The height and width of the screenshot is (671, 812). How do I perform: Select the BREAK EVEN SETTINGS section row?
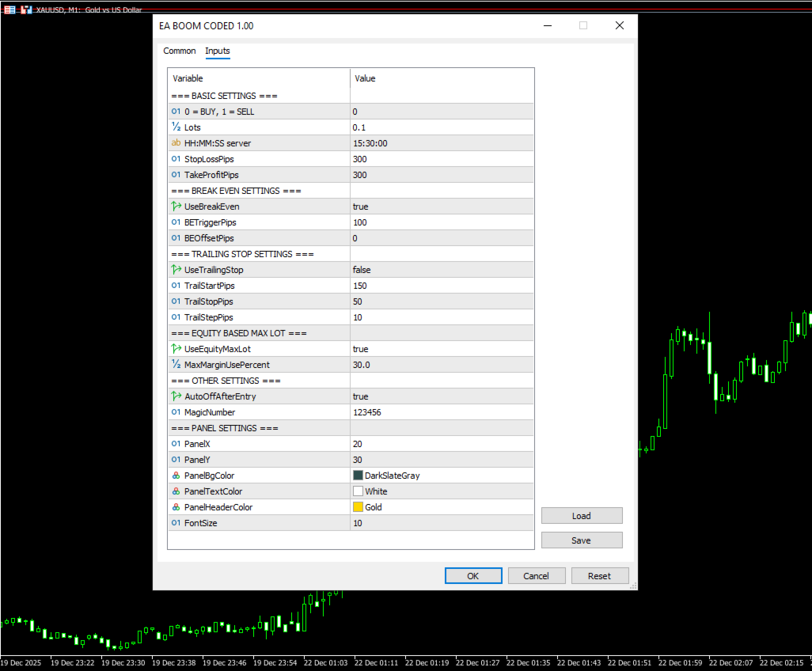click(x=351, y=191)
